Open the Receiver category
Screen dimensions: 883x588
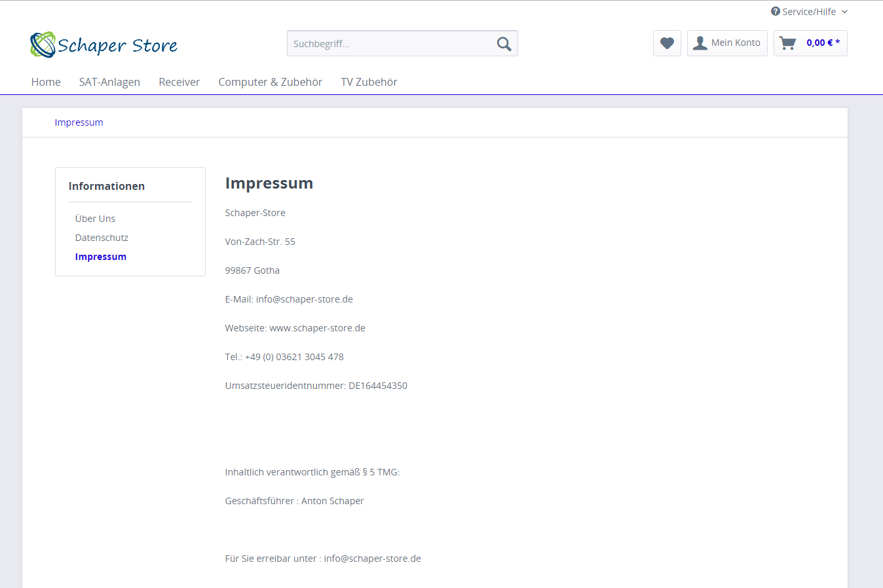coord(179,82)
